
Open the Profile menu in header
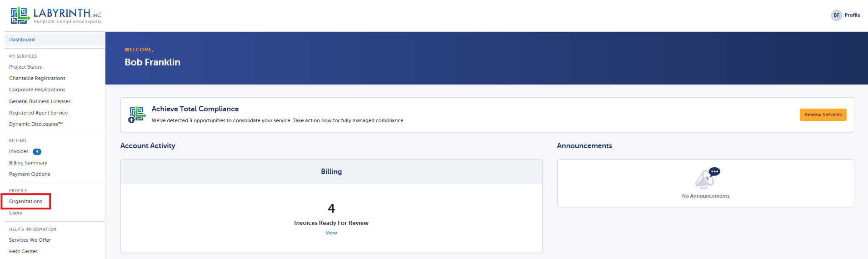pos(852,15)
